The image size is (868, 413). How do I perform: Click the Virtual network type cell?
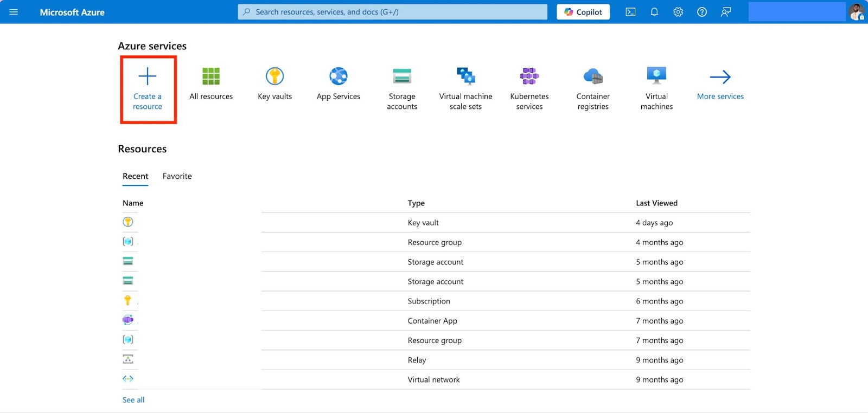(433, 379)
